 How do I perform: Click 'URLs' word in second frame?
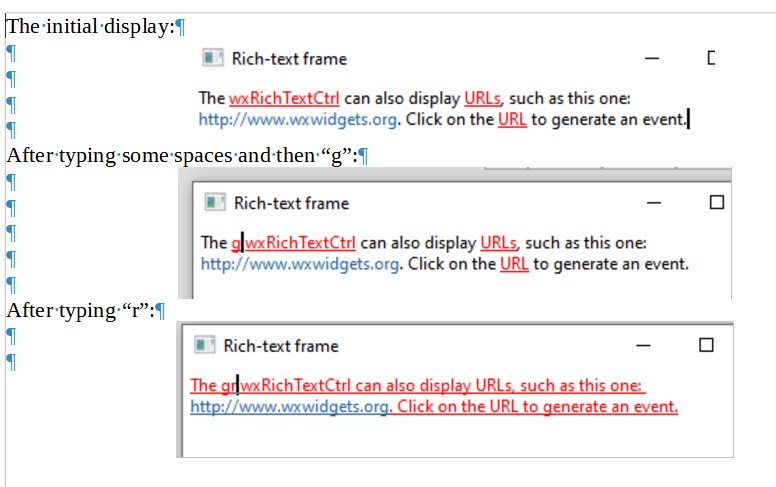[499, 243]
